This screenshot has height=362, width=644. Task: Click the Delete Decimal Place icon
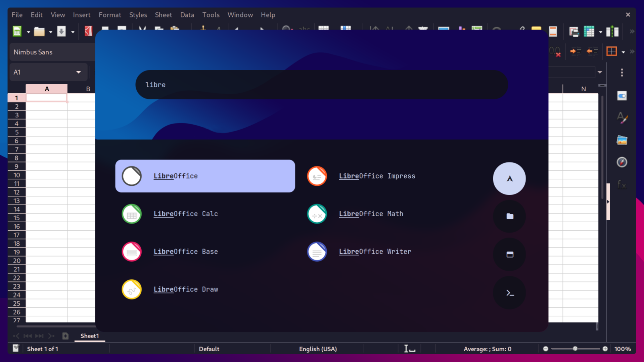(x=555, y=51)
